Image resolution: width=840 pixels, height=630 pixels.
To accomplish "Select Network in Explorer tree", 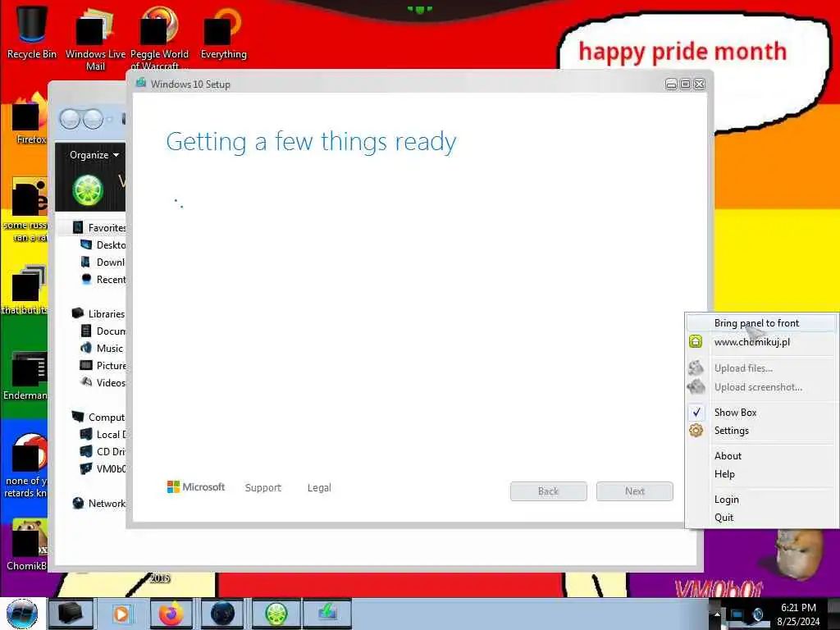I will coord(98,503).
